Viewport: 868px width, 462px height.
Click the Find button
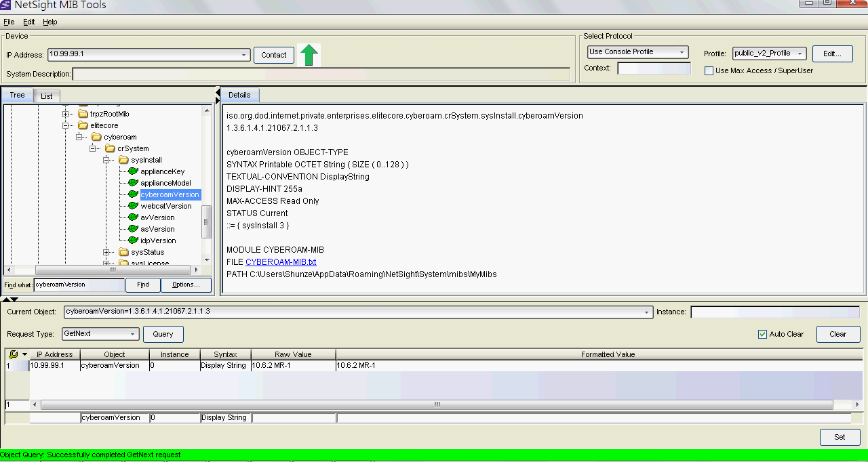click(x=143, y=285)
